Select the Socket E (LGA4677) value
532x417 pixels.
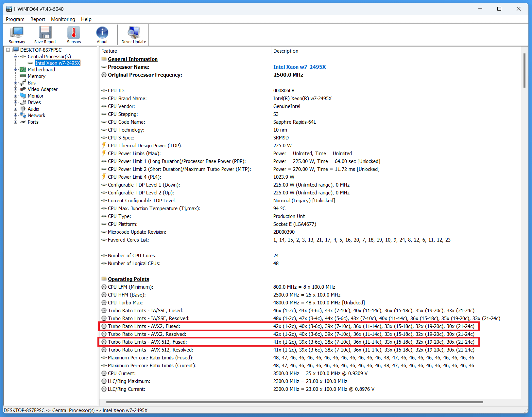click(x=295, y=224)
